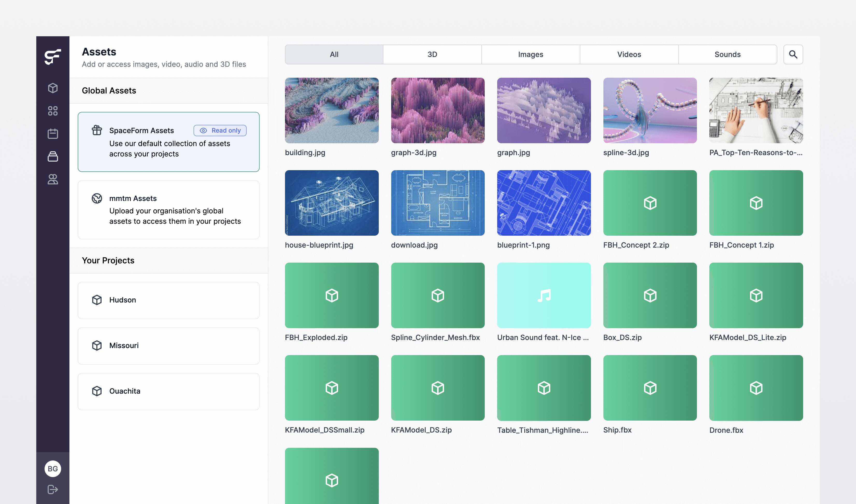Open the search magnifier next to Sounds tab
Image resolution: width=856 pixels, height=504 pixels.
793,54
